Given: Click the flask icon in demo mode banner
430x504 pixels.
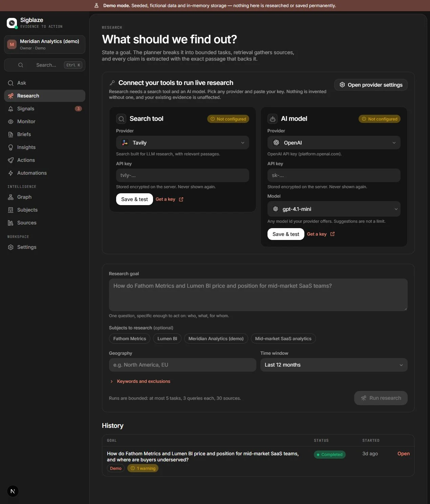Looking at the screenshot, I should [x=96, y=5].
